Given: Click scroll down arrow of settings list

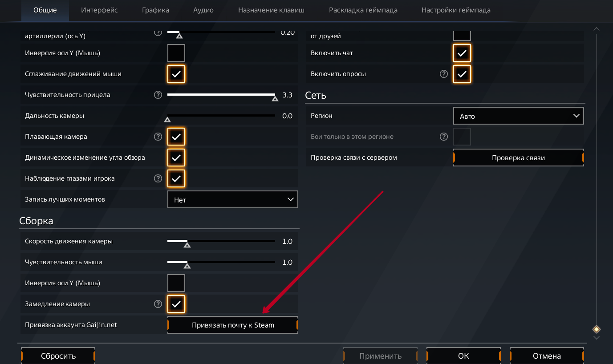Looking at the screenshot, I should [597, 338].
